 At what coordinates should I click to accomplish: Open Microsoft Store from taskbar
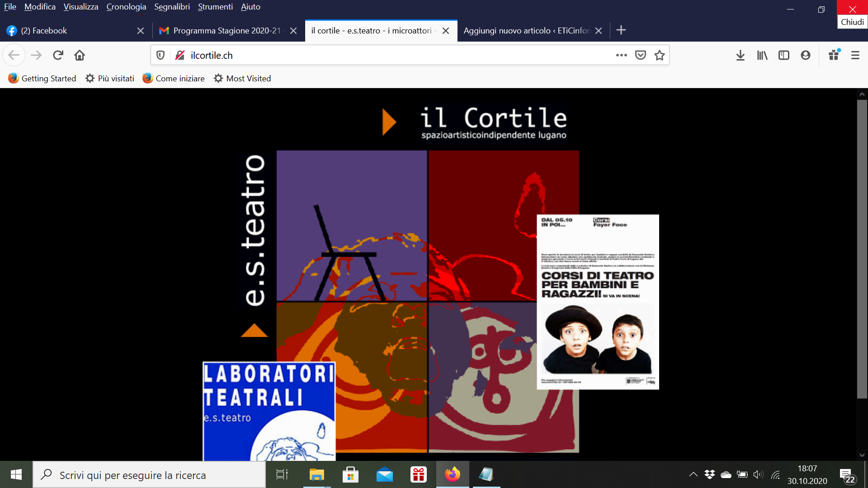[x=350, y=474]
